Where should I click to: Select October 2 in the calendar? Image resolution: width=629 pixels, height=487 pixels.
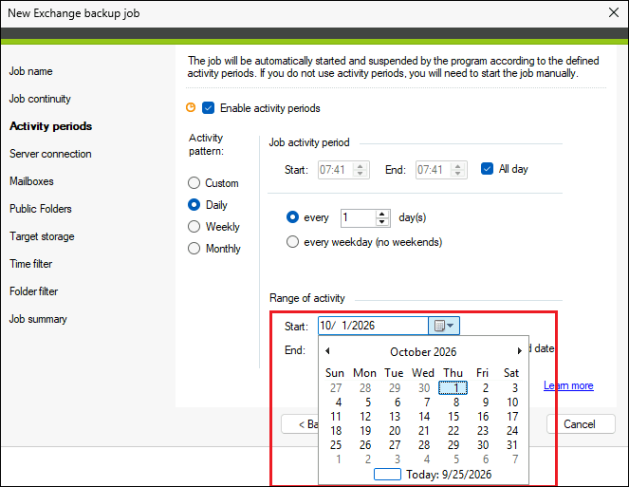(x=485, y=388)
